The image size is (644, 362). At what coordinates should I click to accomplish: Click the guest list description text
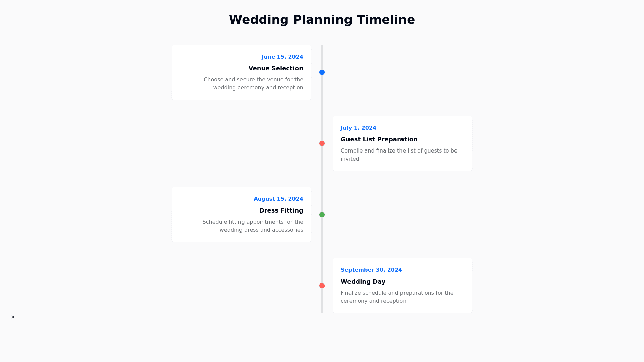(x=399, y=155)
